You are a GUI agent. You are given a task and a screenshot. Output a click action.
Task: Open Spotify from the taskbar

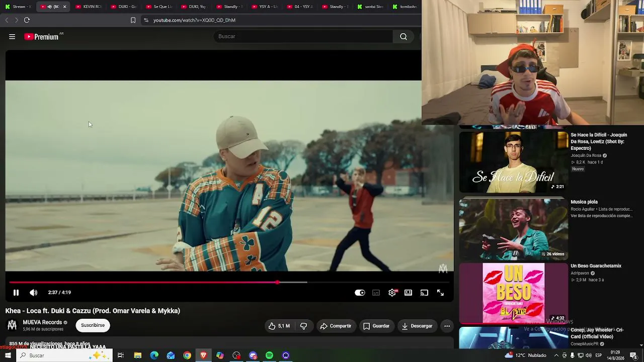point(269,355)
